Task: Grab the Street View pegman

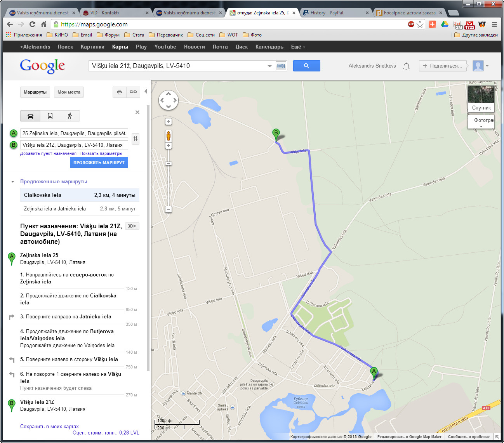Action: point(169,136)
